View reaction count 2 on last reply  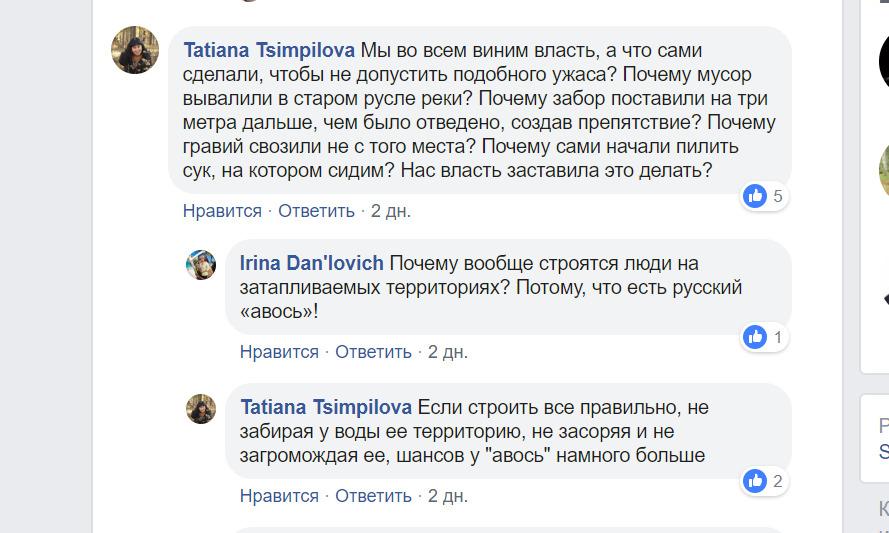coord(778,481)
